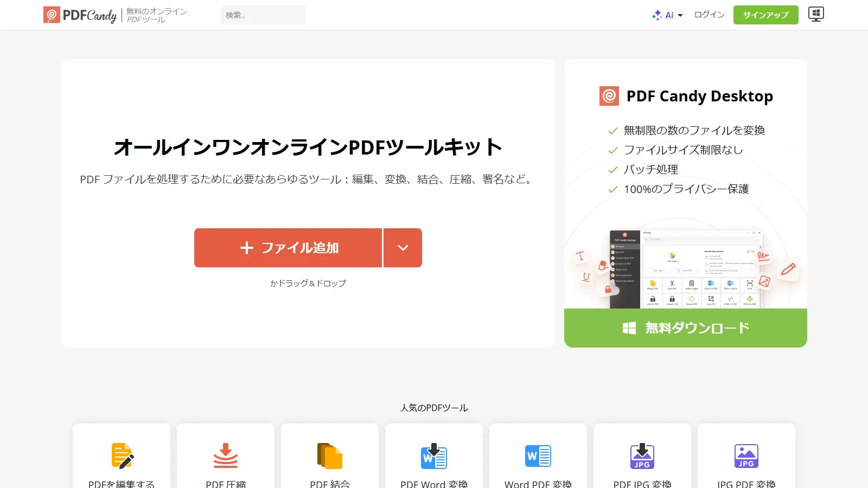The height and width of the screenshot is (488, 868).
Task: Click the 100%のプライバシー保護 feature text
Action: pos(686,189)
